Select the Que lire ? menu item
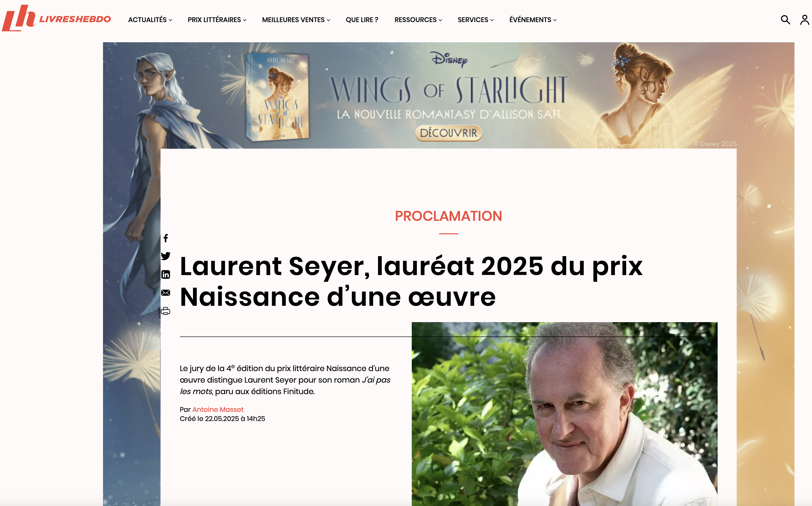The height and width of the screenshot is (506, 812). point(362,20)
